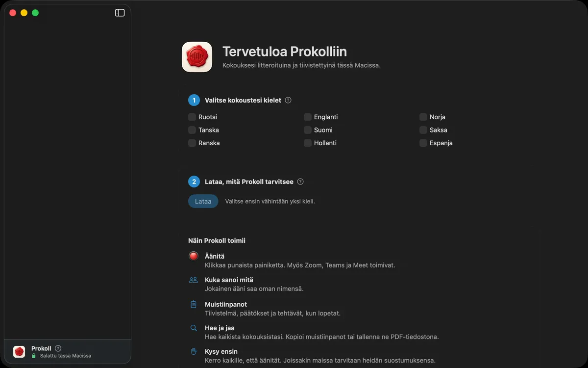Open help icon next to Prokoll in sidebar
This screenshot has width=588, height=368.
click(x=58, y=348)
